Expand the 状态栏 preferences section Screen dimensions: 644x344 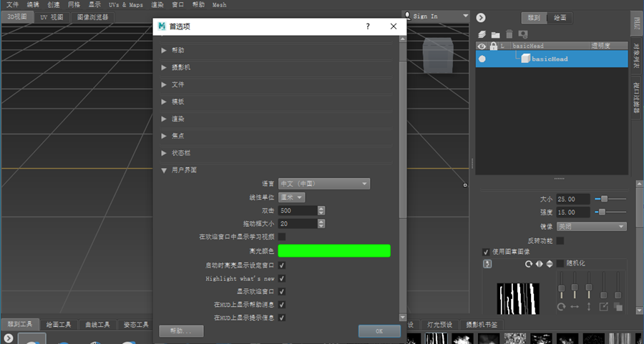coord(164,153)
